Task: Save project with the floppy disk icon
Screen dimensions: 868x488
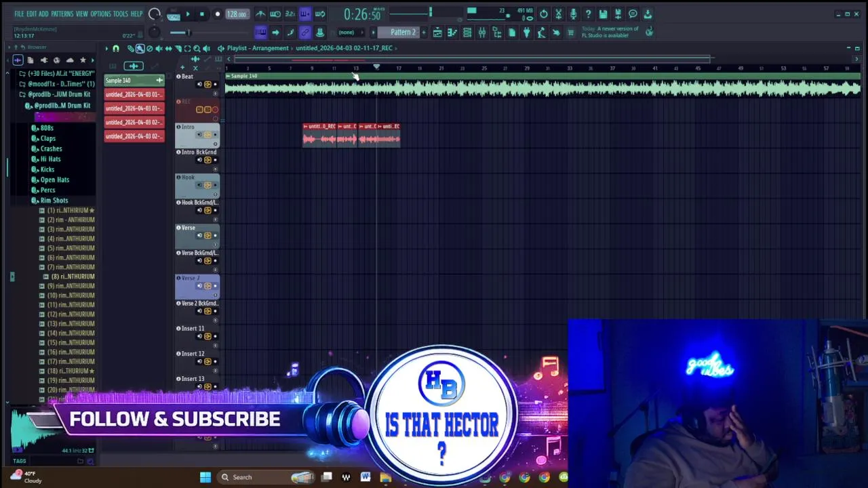Action: pos(603,14)
